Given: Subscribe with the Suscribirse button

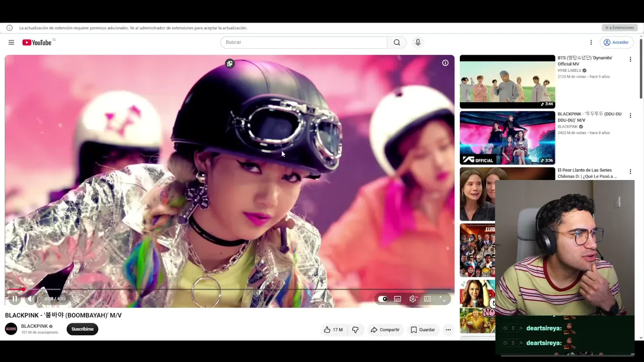Looking at the screenshot, I should click(x=83, y=329).
